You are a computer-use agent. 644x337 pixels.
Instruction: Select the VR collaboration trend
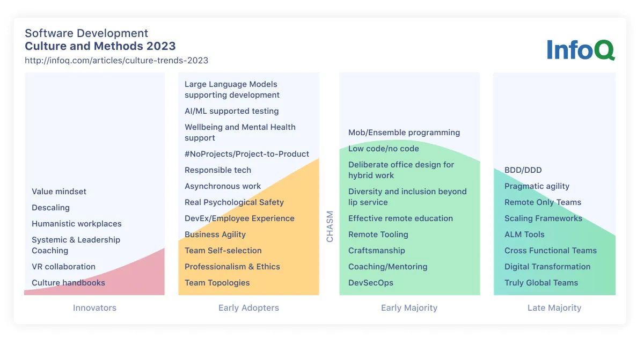pos(63,267)
